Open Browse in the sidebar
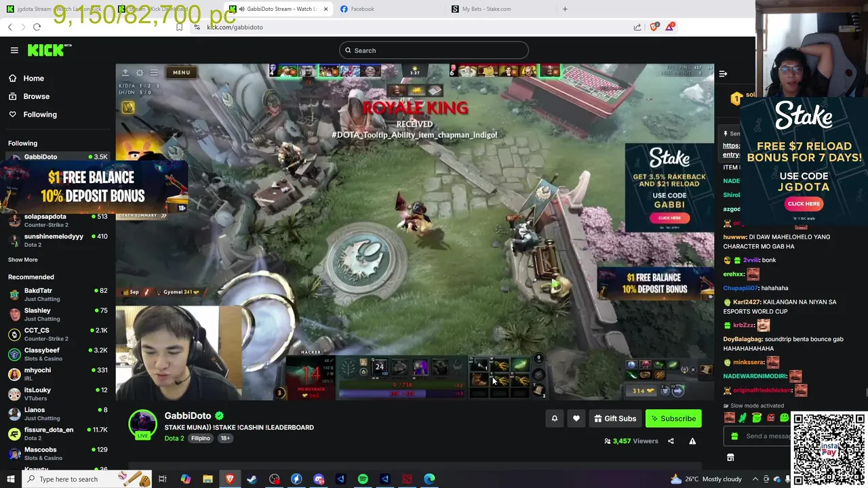Screen dimensions: 868x488 pyautogui.click(x=36, y=96)
